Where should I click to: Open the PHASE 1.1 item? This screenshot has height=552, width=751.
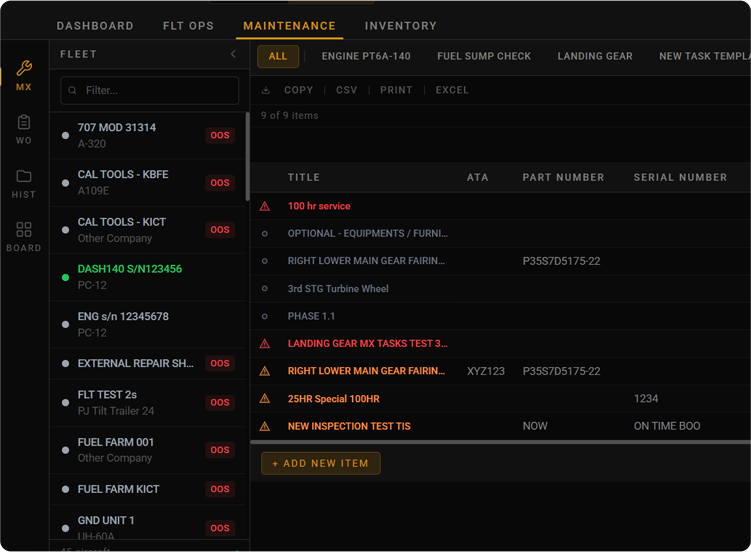(311, 316)
